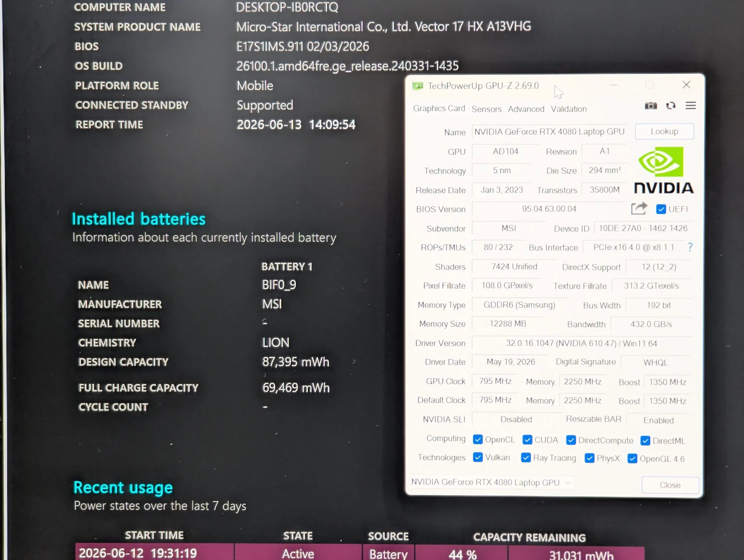The width and height of the screenshot is (744, 560).
Task: Click the Memory Size 12288 MB field
Action: (x=508, y=324)
